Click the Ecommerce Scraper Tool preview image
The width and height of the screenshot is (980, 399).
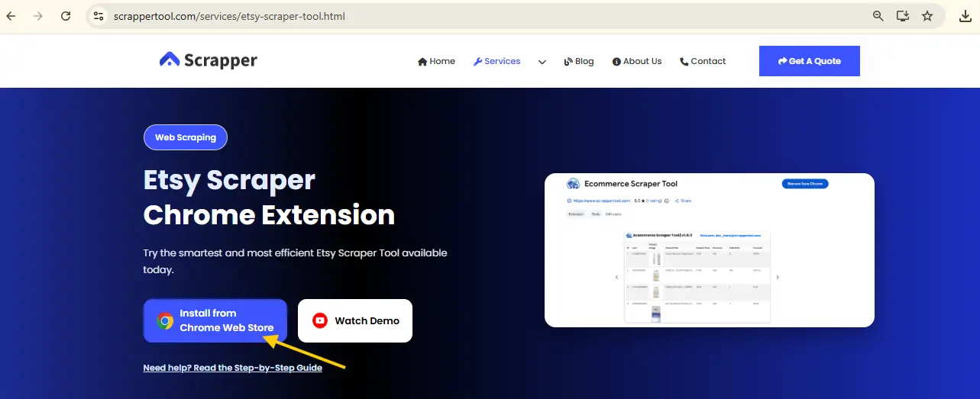click(709, 249)
